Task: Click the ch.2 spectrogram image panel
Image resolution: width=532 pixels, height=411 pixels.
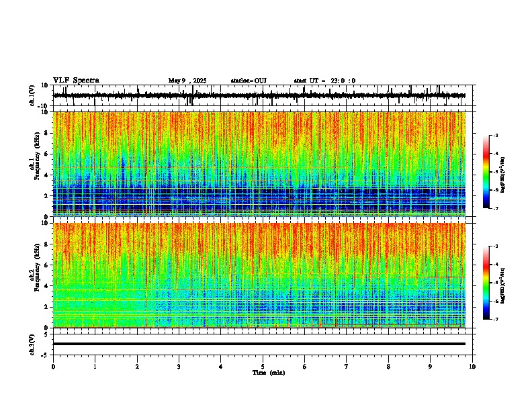Action: 259,275
